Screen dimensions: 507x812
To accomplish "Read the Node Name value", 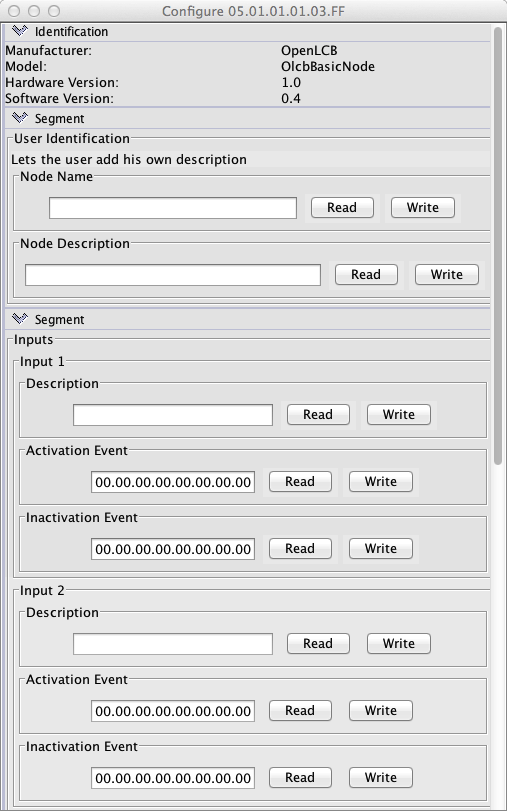I will point(342,208).
